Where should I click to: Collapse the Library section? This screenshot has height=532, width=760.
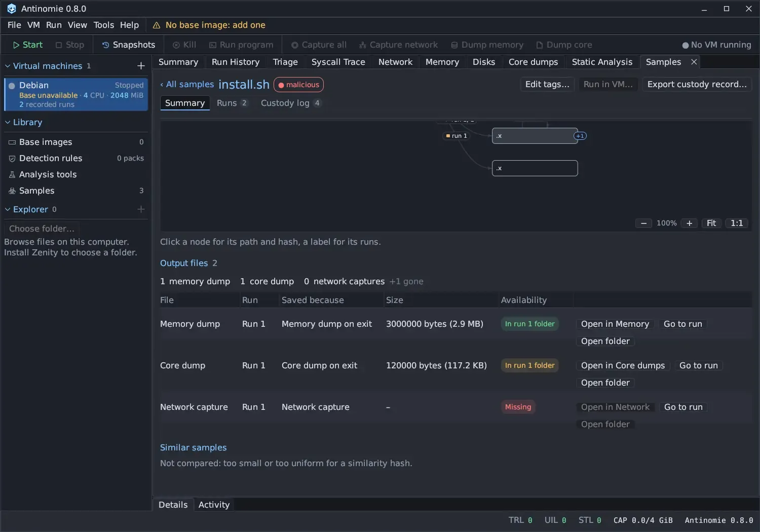click(8, 122)
